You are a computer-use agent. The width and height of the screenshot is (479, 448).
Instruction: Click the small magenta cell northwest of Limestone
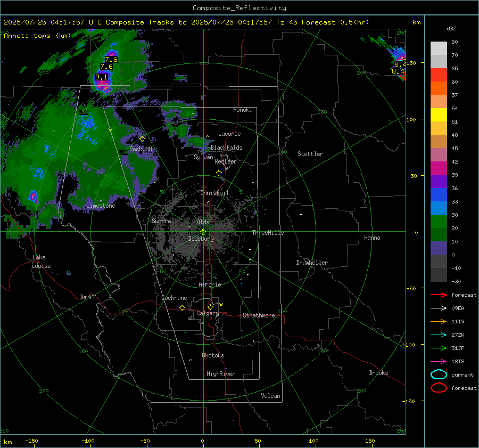[33, 197]
